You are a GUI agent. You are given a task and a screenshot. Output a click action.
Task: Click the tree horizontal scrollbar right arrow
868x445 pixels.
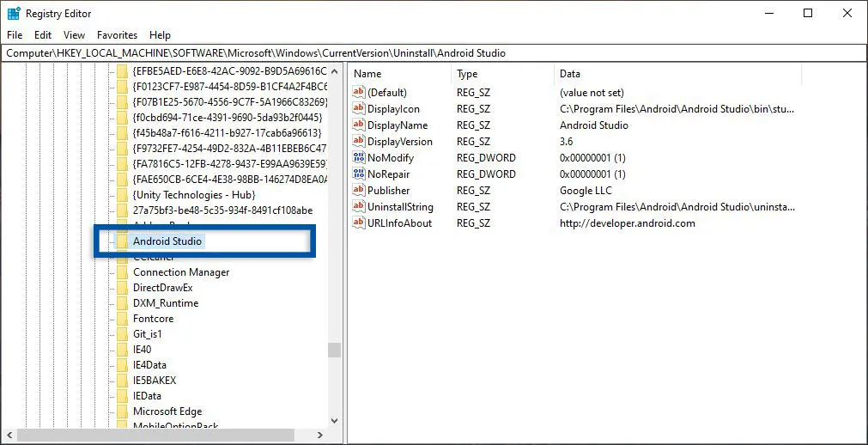319,435
